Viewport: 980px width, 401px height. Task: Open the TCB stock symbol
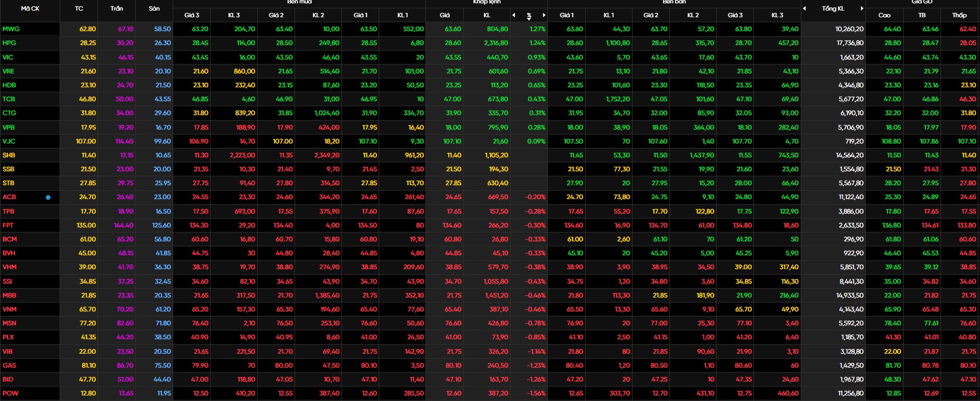point(8,99)
